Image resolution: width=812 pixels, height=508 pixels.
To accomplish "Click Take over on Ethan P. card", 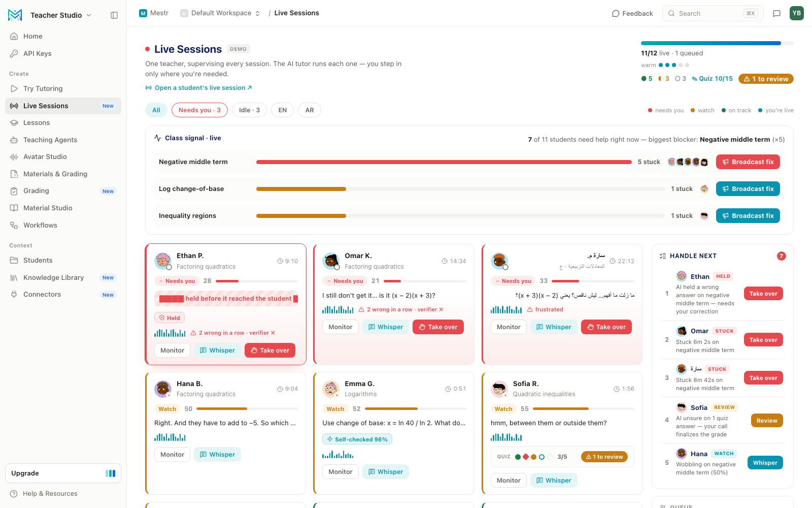I will click(x=270, y=351).
